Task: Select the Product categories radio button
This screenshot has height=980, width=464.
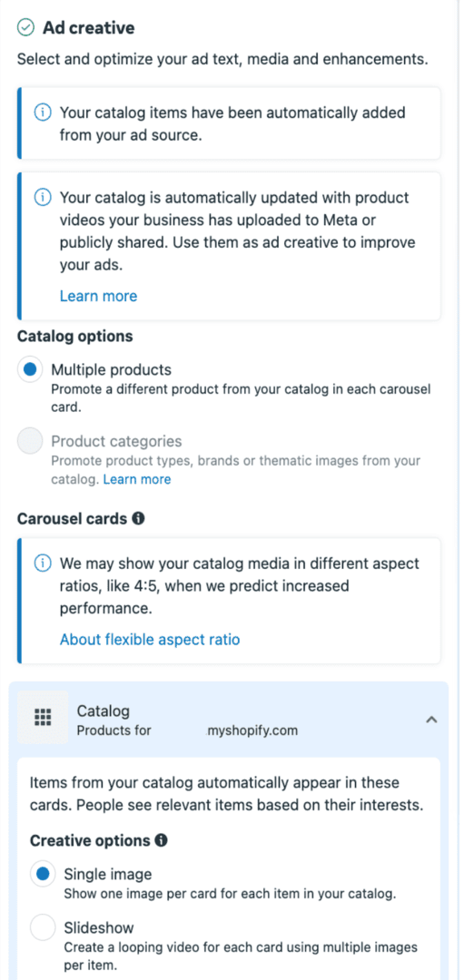Action: [x=29, y=441]
